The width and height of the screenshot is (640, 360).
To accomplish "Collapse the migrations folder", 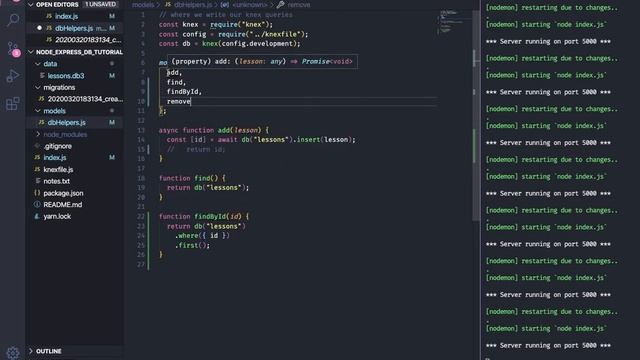I will pyautogui.click(x=38, y=87).
